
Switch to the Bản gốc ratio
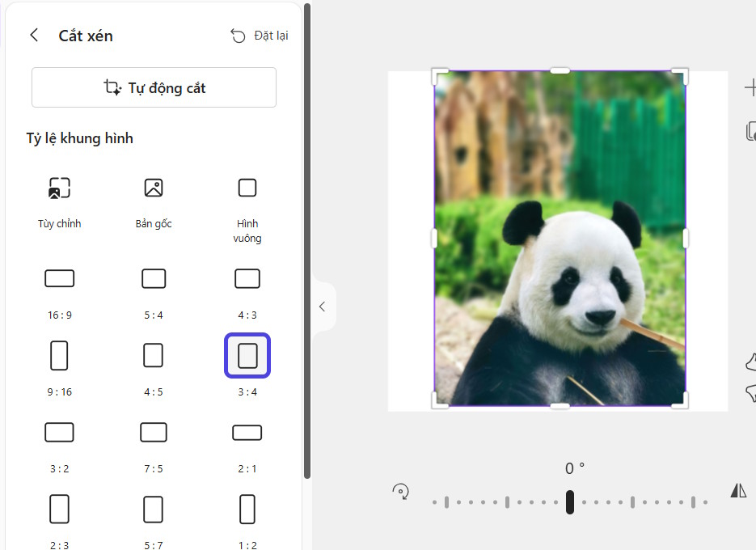coord(153,188)
